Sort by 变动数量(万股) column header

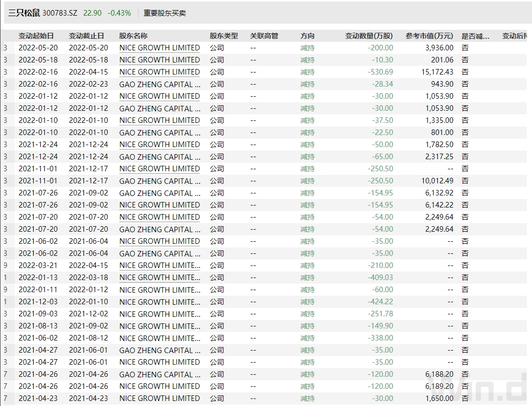click(x=369, y=36)
